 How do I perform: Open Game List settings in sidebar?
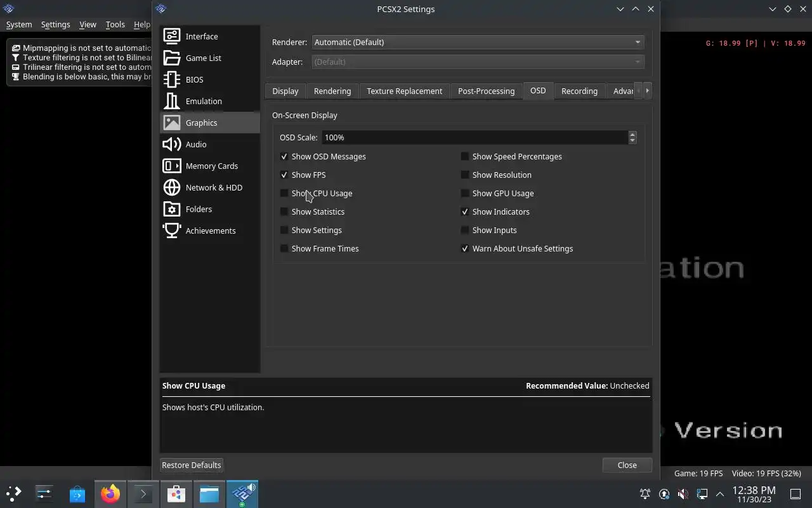pyautogui.click(x=210, y=58)
